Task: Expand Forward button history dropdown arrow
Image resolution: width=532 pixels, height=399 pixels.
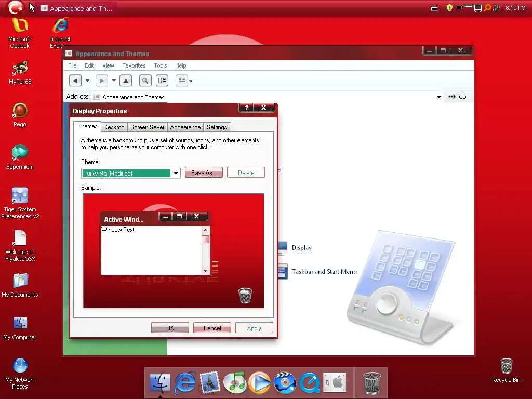Action: pos(114,81)
